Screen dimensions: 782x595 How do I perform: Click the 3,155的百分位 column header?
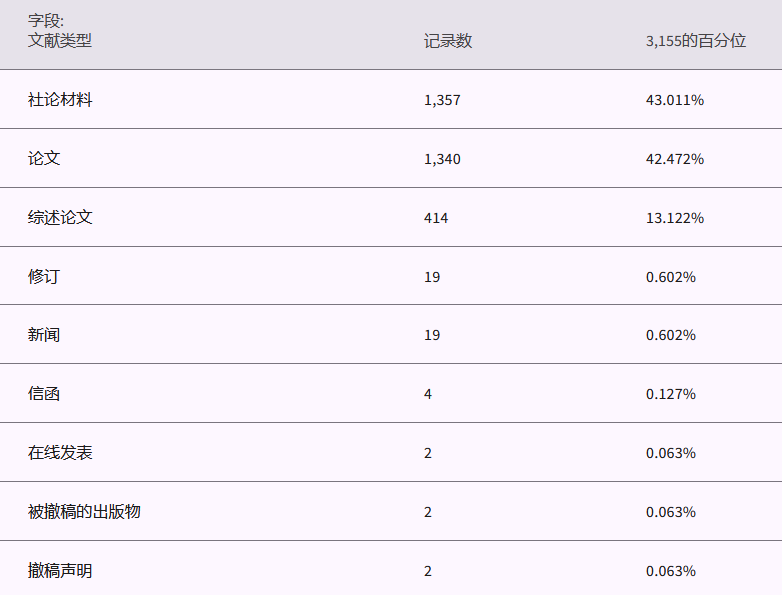click(695, 41)
